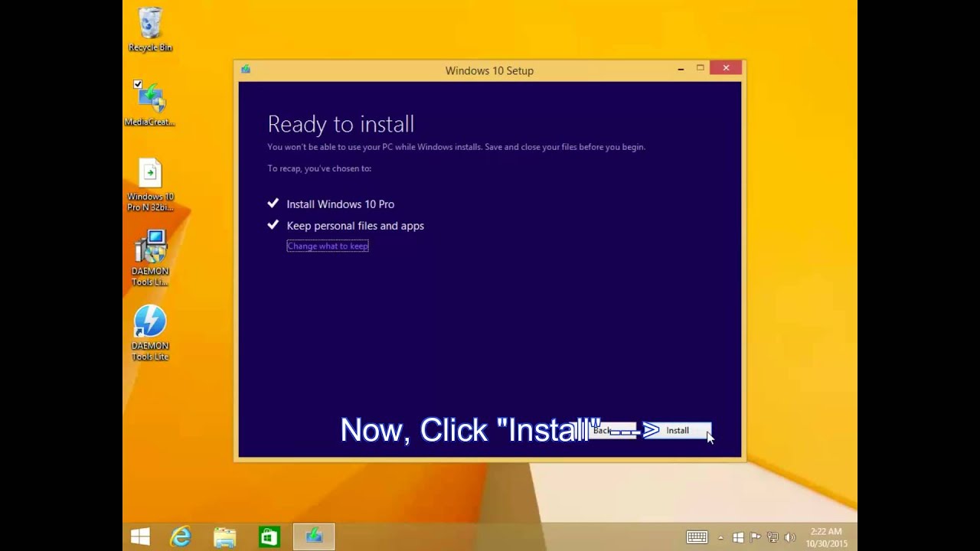Viewport: 980px width, 551px height.
Task: Select the MediaCreat... tool desktop icon
Action: point(150,103)
